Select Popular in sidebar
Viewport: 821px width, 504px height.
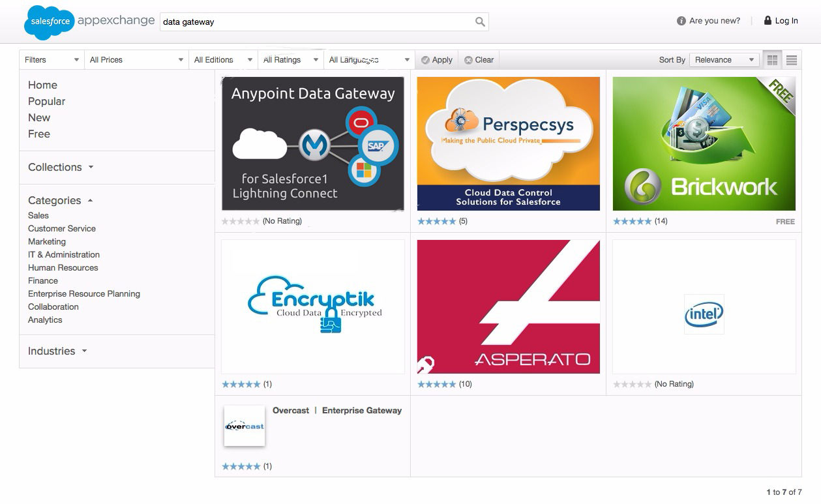[x=47, y=101]
